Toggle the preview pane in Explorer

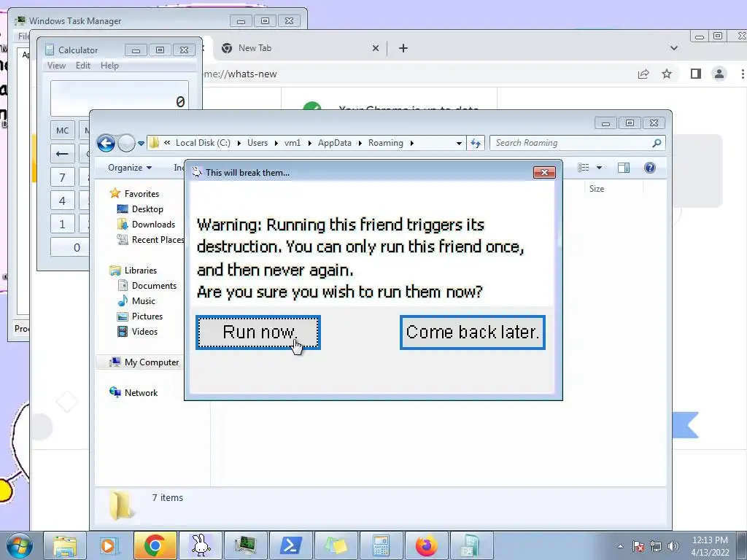[624, 168]
